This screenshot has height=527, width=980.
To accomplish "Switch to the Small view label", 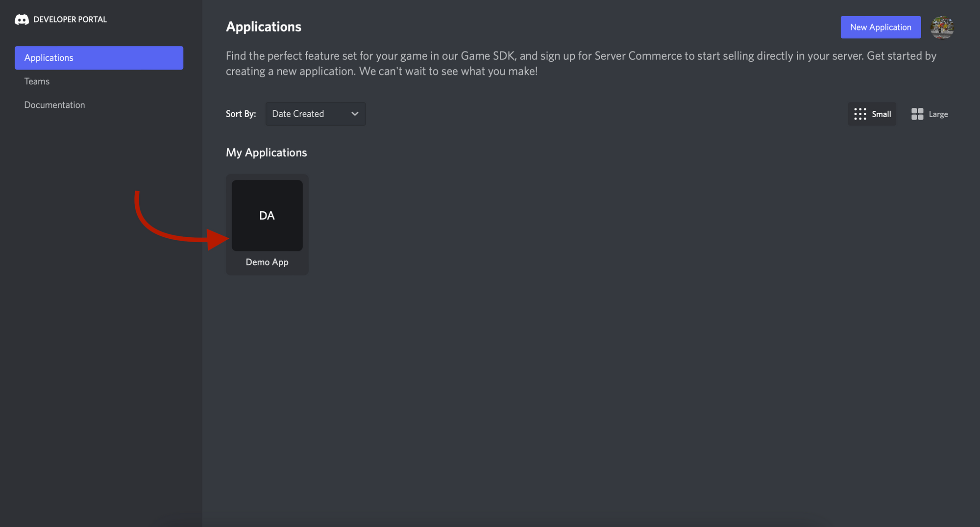I will coord(881,114).
